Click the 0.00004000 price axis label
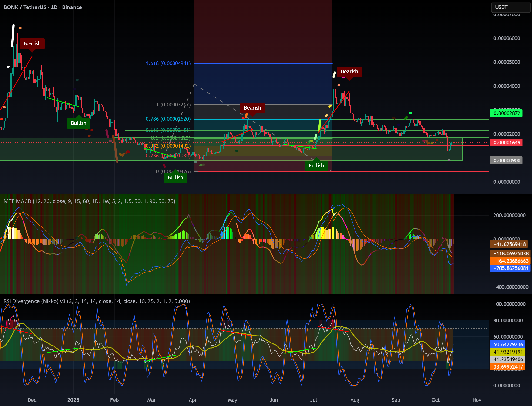Viewport: 532px width, 406px height. tap(507, 86)
